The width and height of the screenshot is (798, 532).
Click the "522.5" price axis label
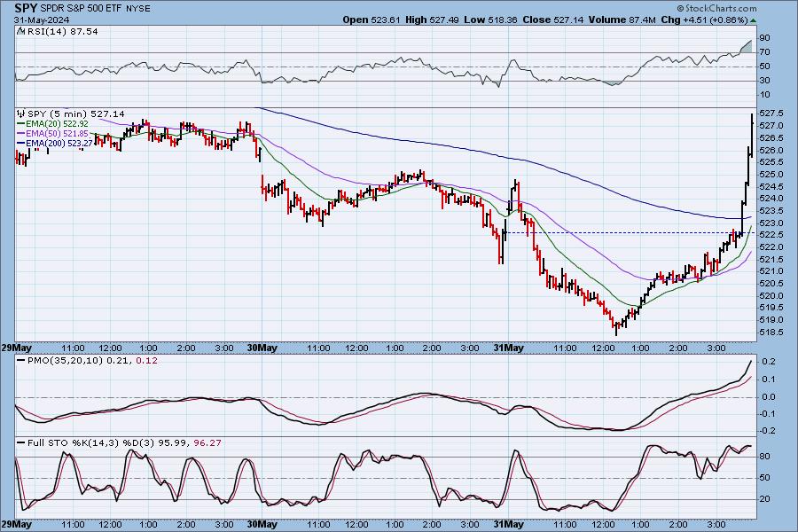771,235
